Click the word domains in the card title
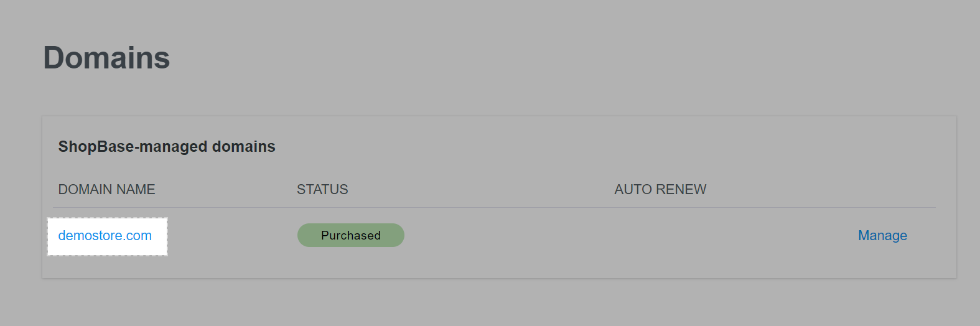980x326 pixels. [243, 147]
